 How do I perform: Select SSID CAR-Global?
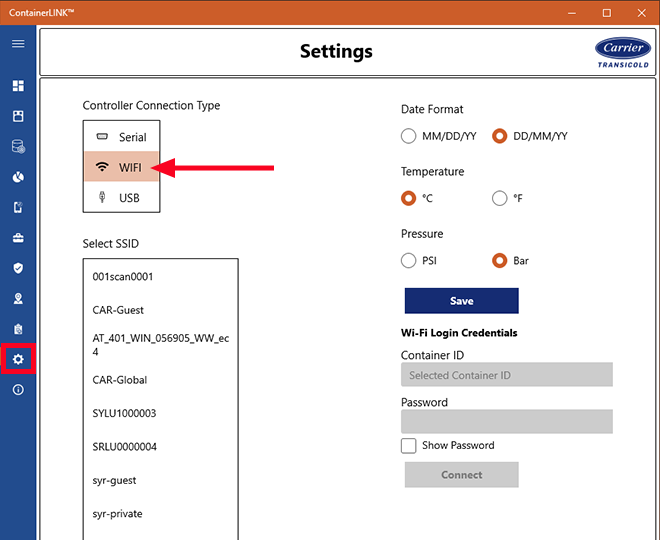[160, 380]
